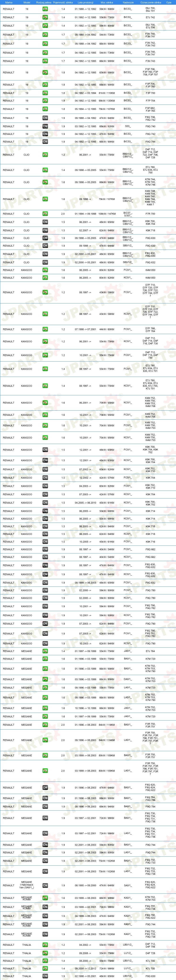Click the petrol icon in Clio 79kW / 107KM row
Image resolution: width=176 pixels, height=980 pixels.
click(45, 199)
